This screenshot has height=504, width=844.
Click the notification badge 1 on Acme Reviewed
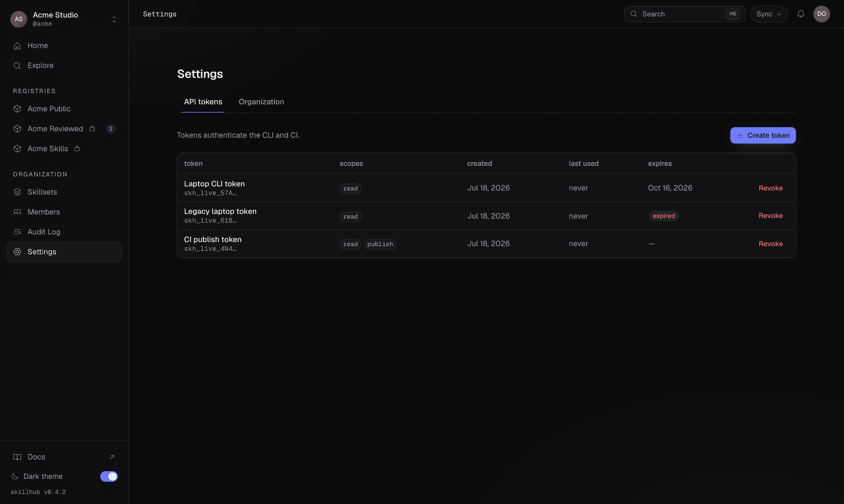pyautogui.click(x=111, y=129)
